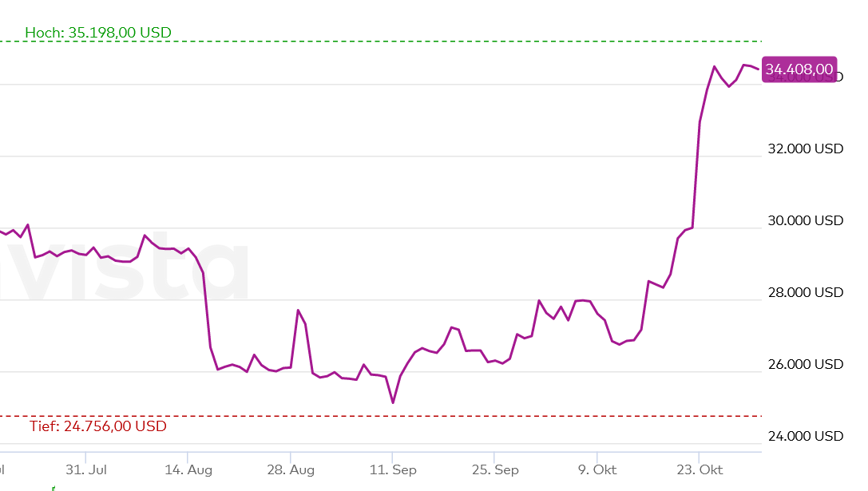This screenshot has width=868, height=491.
Task: Click the Tief 24.756,00 USD label
Action: (x=98, y=426)
